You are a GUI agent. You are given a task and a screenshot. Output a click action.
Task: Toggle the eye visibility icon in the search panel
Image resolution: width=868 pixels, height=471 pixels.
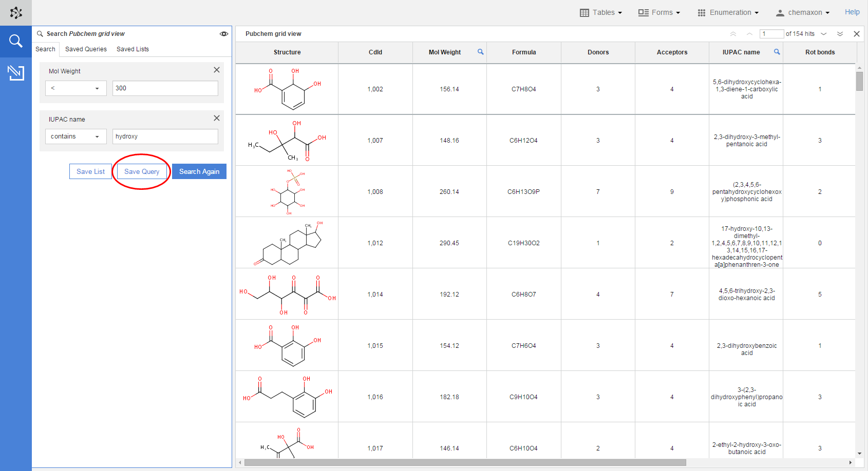pyautogui.click(x=224, y=33)
